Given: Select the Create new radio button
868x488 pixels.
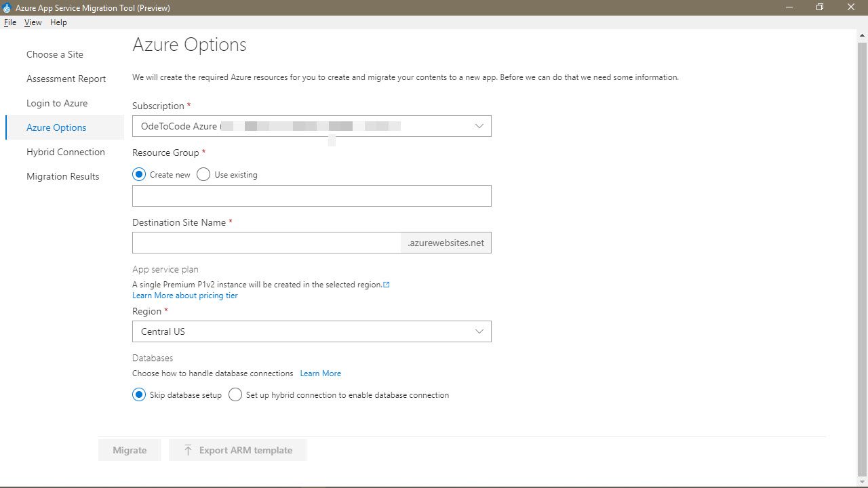Looking at the screenshot, I should pos(139,174).
